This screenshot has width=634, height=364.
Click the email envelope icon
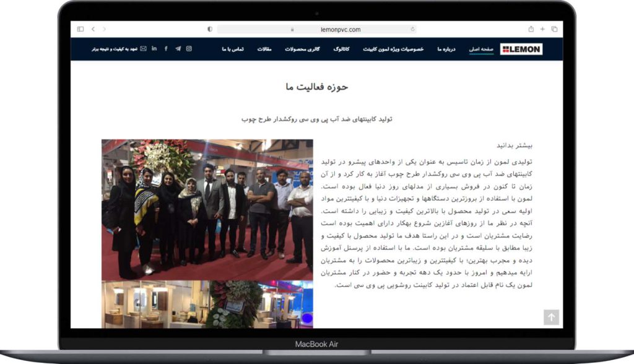pos(143,49)
